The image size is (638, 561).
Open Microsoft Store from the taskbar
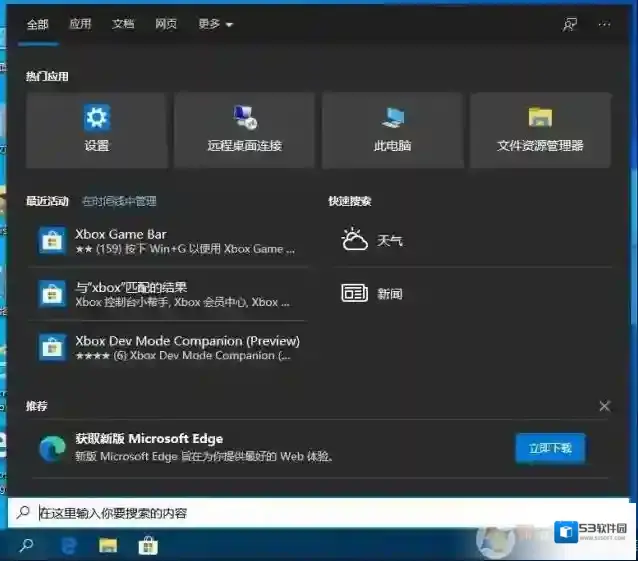[148, 545]
